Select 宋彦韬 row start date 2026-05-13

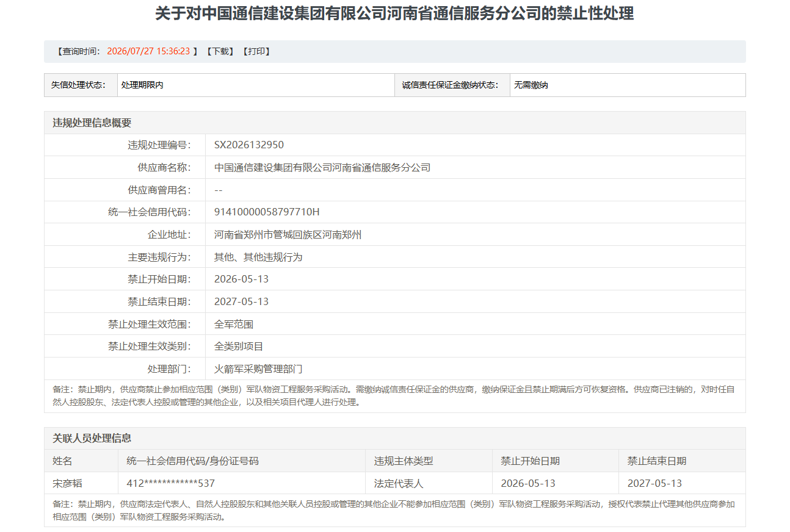(x=528, y=483)
